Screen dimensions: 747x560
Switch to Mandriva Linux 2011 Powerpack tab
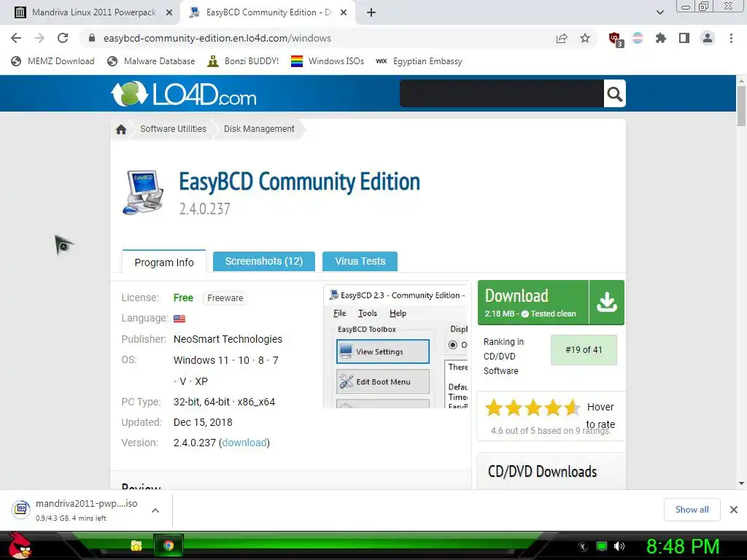pos(93,12)
